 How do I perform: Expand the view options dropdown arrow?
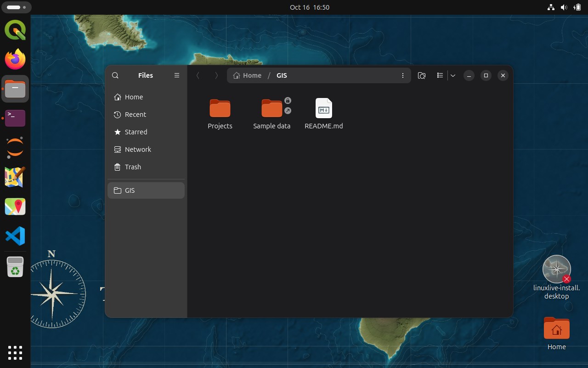453,75
